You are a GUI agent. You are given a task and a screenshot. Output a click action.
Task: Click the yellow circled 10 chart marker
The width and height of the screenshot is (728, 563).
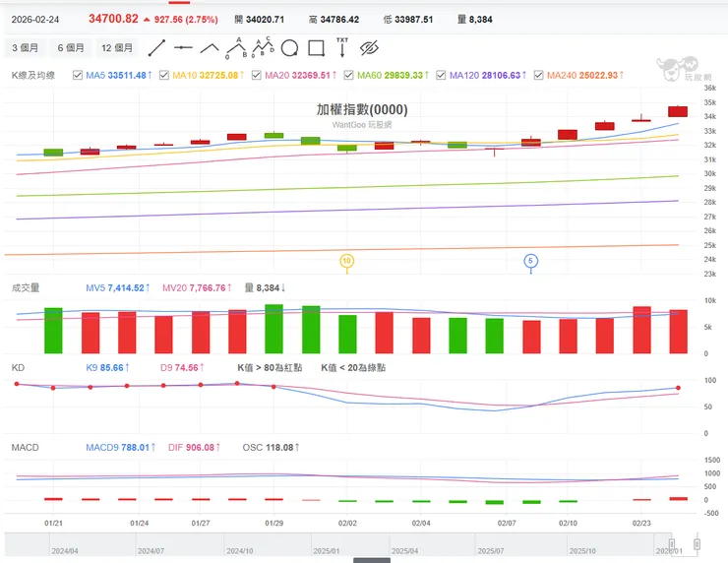click(347, 261)
